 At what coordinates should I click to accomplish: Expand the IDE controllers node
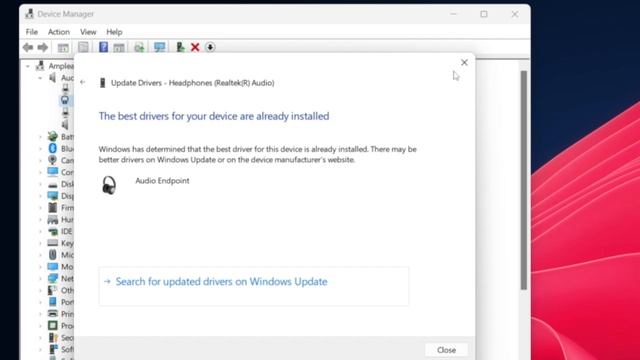[x=40, y=231]
